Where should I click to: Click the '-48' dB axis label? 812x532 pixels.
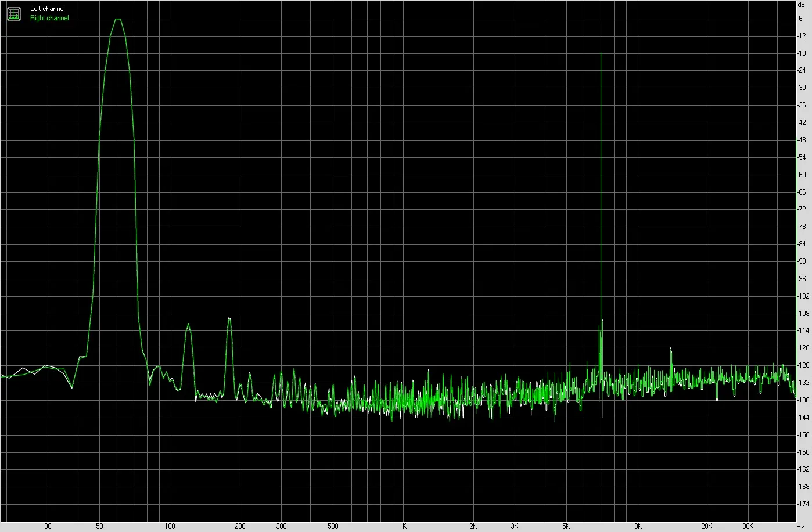(802, 140)
